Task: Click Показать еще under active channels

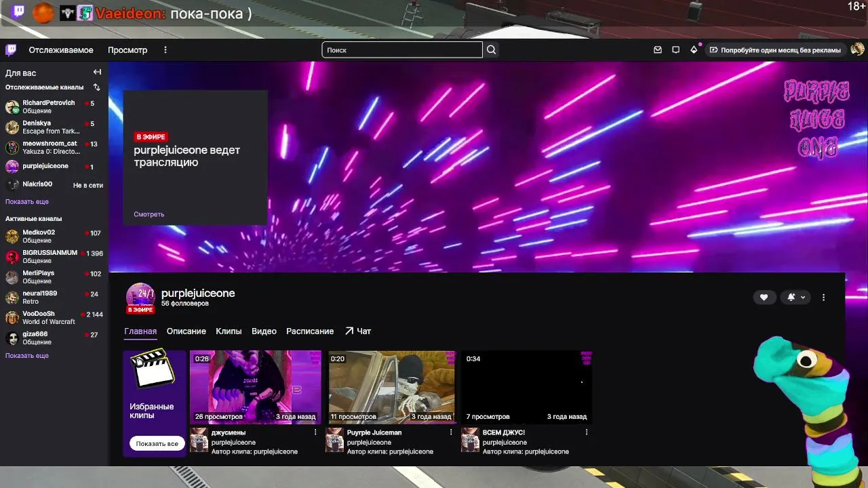Action: point(27,356)
